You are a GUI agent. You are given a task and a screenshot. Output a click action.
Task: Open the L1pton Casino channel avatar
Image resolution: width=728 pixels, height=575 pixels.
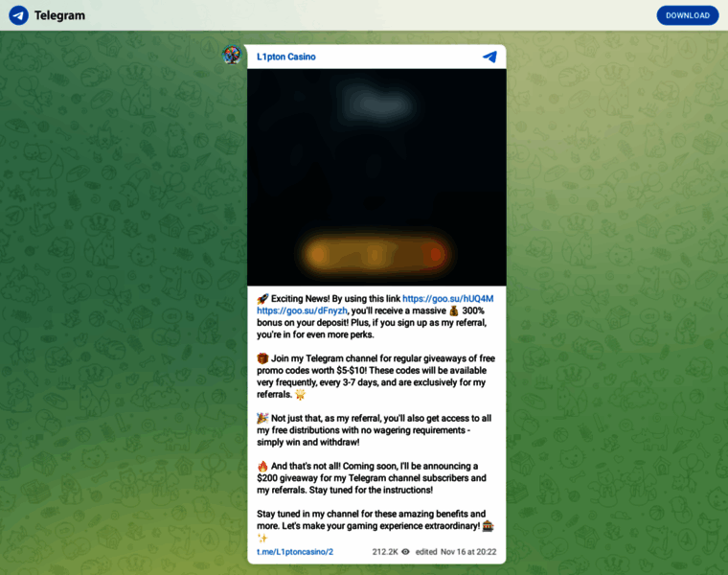point(232,55)
